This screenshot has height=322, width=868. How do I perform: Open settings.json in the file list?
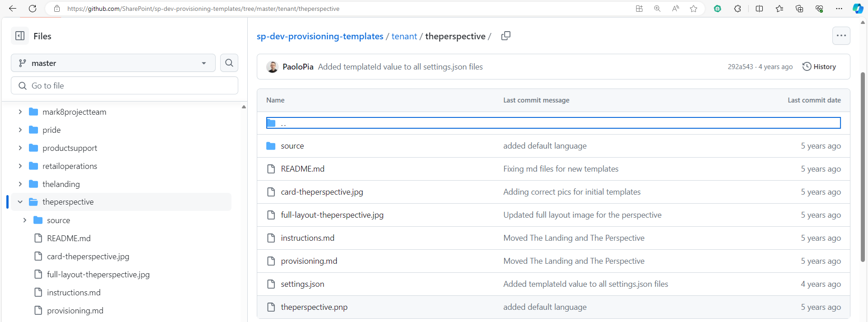coord(302,284)
